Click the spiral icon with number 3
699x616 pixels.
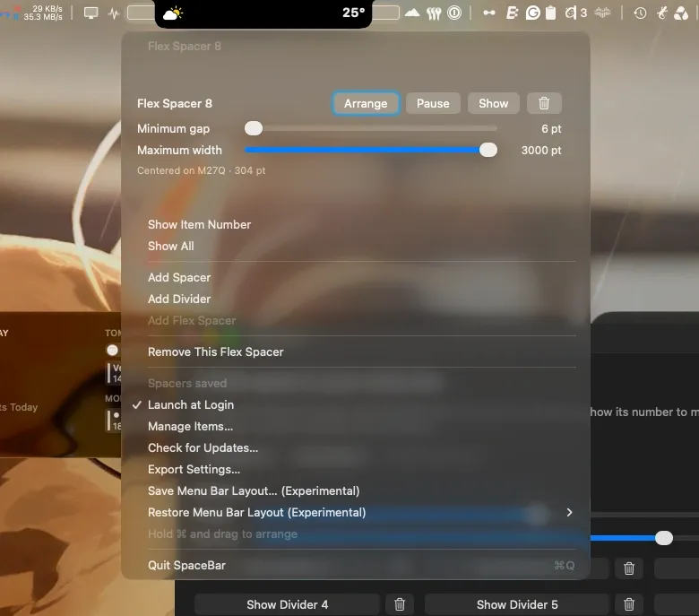pyautogui.click(x=576, y=13)
